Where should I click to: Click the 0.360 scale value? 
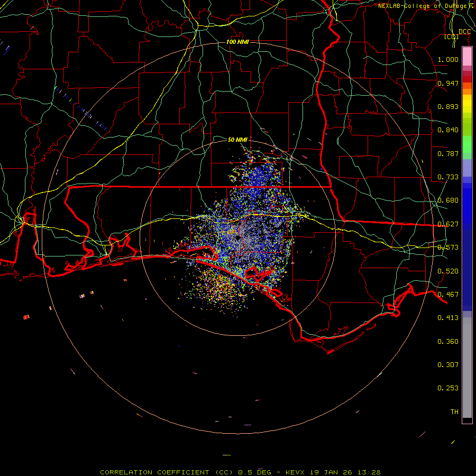(448, 341)
